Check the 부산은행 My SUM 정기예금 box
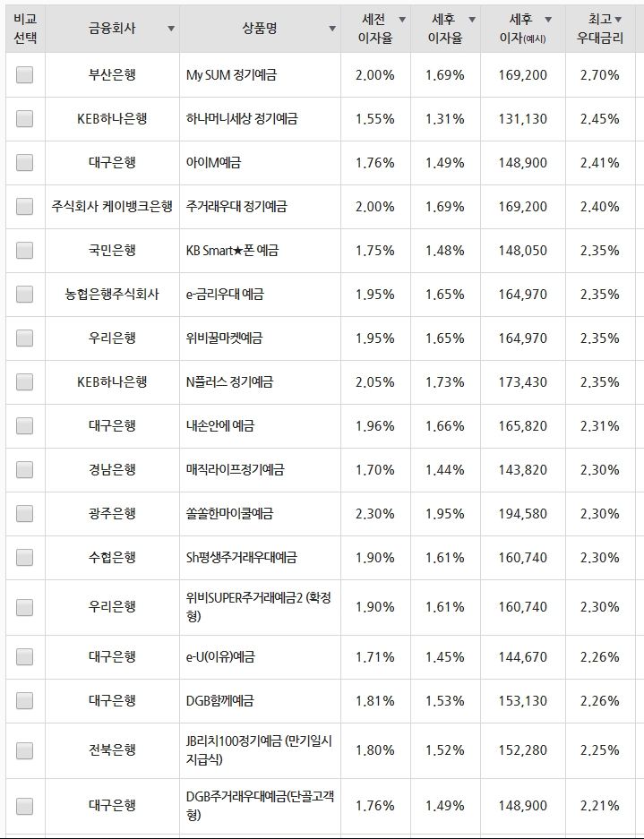The height and width of the screenshot is (839, 644). click(x=24, y=75)
